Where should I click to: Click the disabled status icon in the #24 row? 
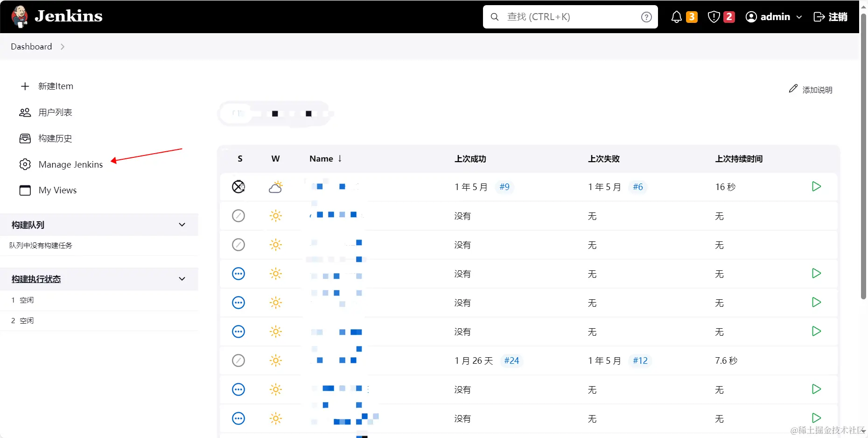238,360
